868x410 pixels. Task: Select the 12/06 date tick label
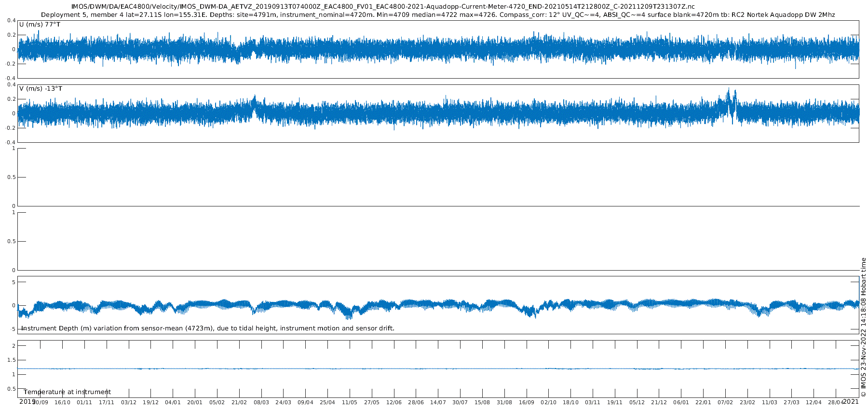coord(394,402)
